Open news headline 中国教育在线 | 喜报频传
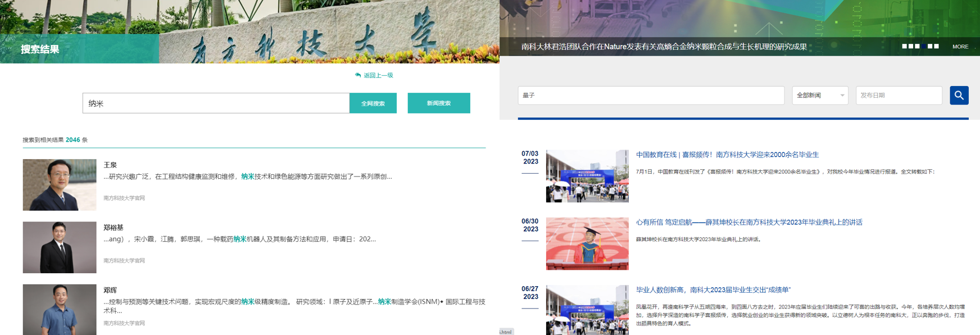The image size is (980, 335). (727, 155)
